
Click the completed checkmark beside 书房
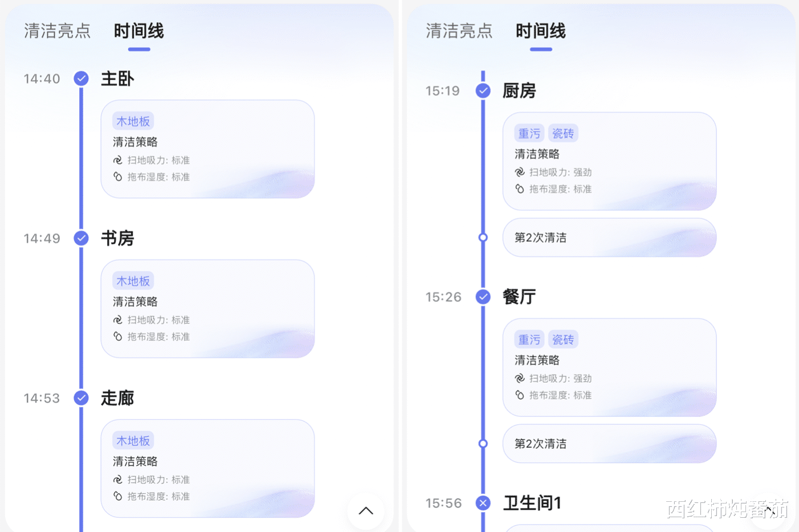point(81,238)
